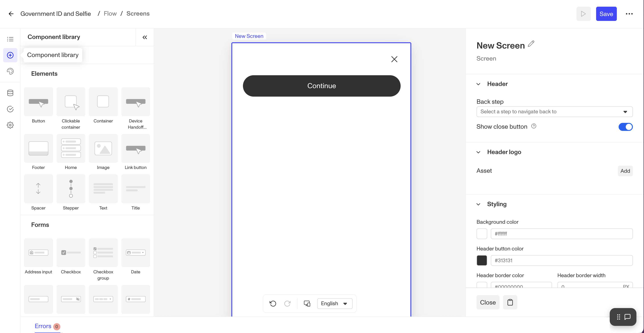Click the database icon in left sidebar
The height and width of the screenshot is (333, 644).
[10, 93]
